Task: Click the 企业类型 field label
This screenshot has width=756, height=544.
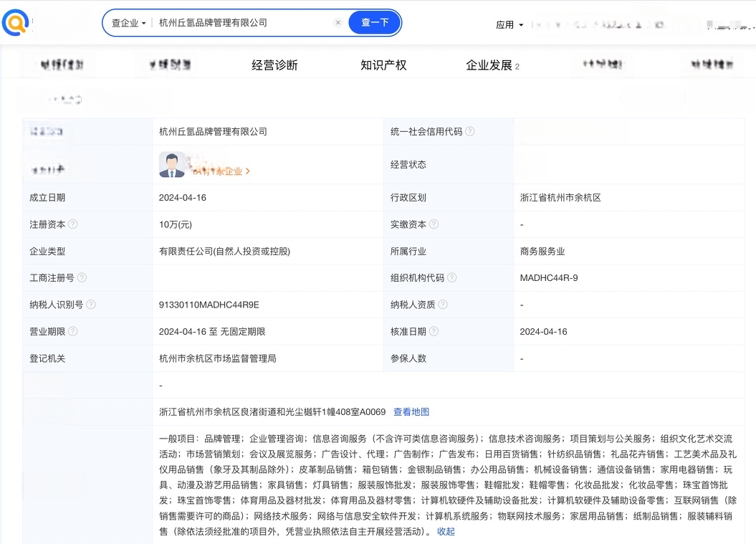Action: click(x=47, y=252)
